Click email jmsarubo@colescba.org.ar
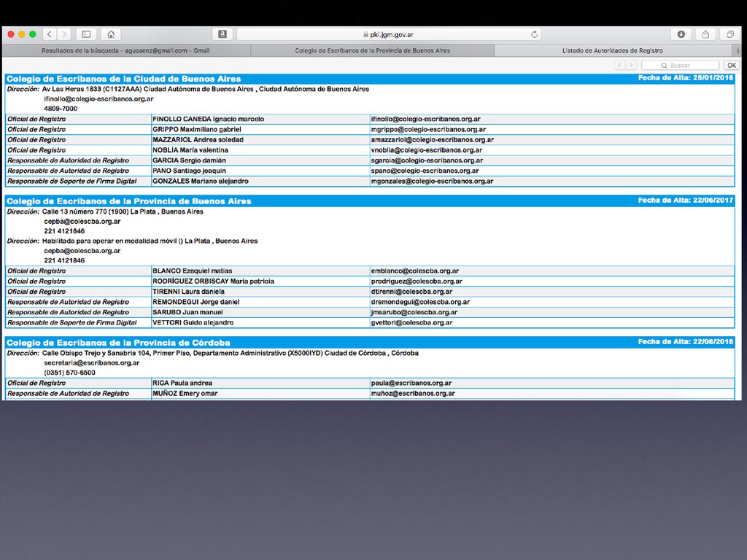The height and width of the screenshot is (560, 747). coord(414,312)
